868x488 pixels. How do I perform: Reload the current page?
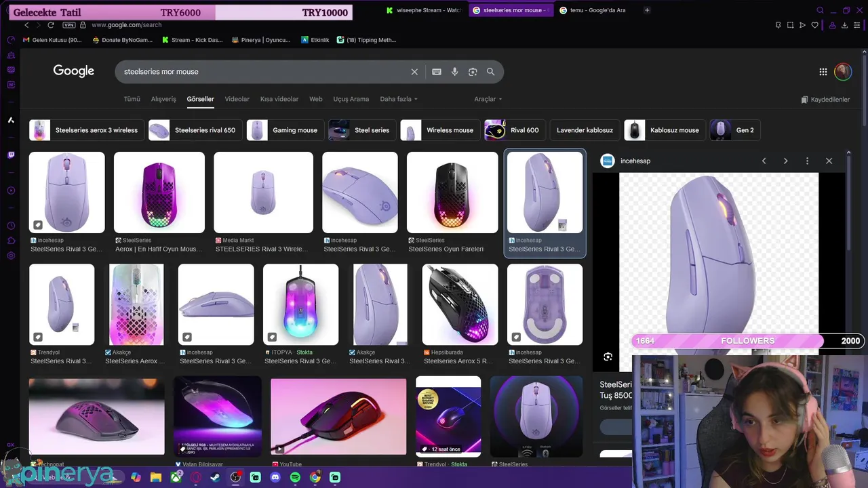click(x=50, y=25)
